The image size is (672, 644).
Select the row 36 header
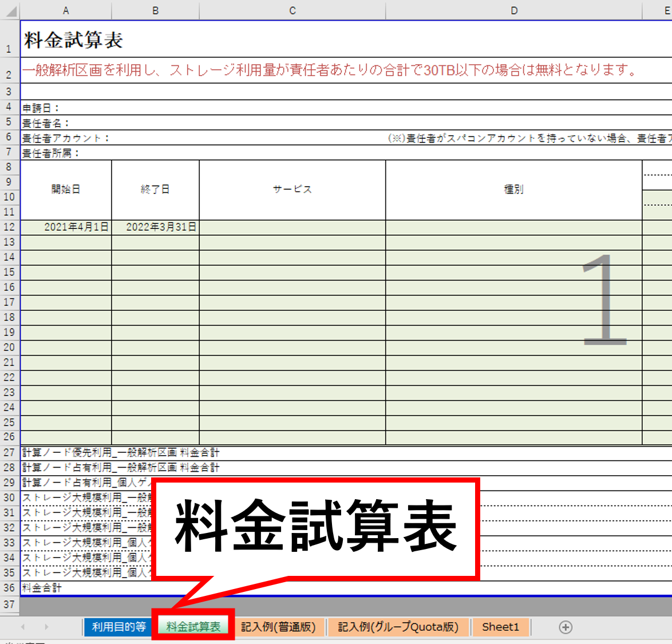pyautogui.click(x=9, y=588)
